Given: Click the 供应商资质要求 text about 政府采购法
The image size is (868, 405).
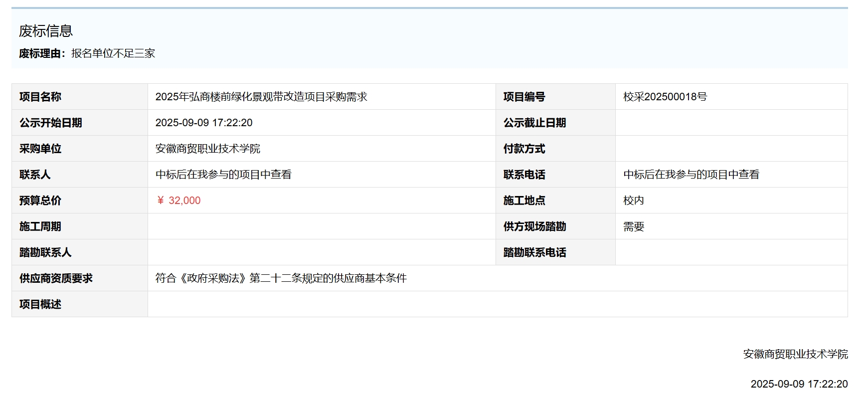Looking at the screenshot, I should [x=281, y=278].
